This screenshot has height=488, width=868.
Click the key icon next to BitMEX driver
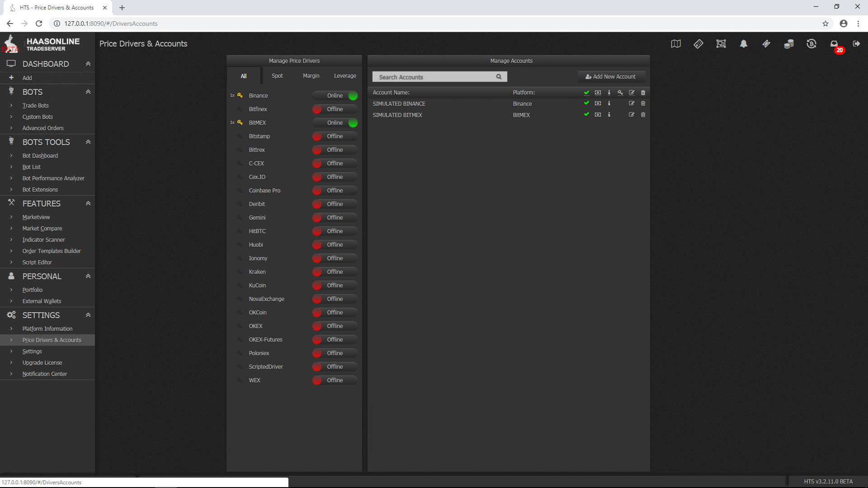coord(240,122)
